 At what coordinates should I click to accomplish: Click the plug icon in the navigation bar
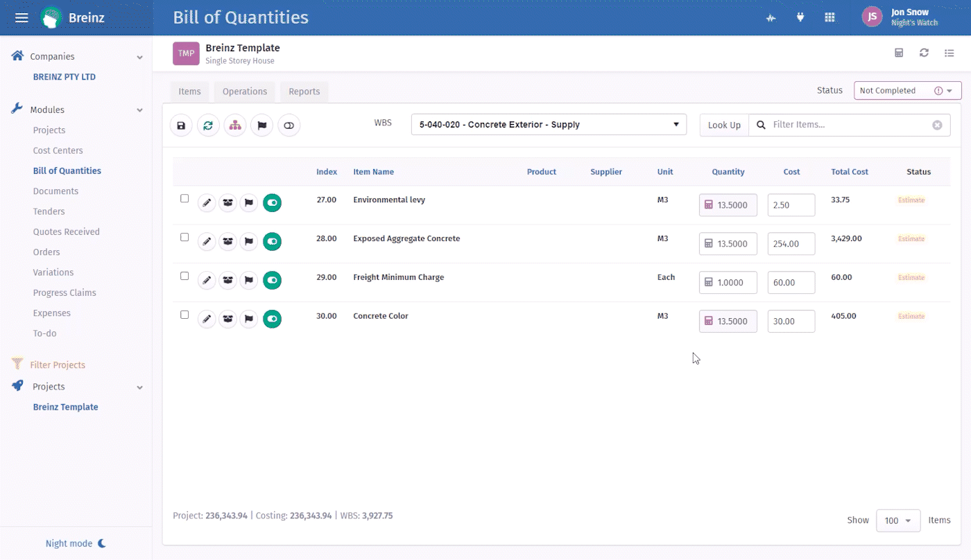pyautogui.click(x=800, y=18)
